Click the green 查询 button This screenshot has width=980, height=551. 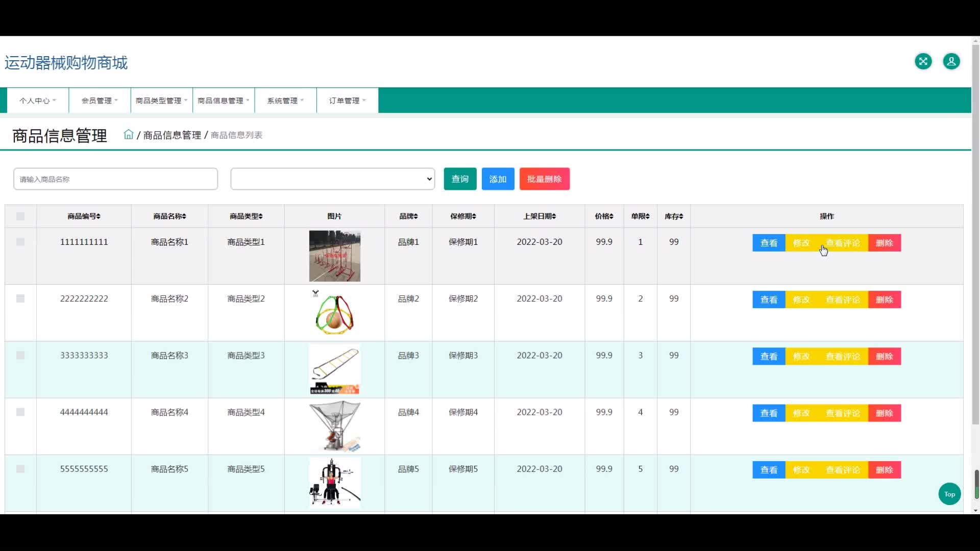460,179
